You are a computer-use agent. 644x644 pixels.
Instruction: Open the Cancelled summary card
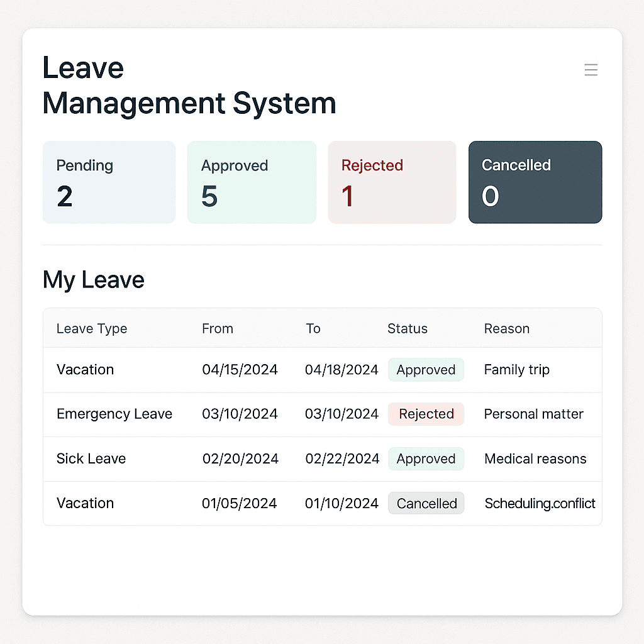(535, 182)
